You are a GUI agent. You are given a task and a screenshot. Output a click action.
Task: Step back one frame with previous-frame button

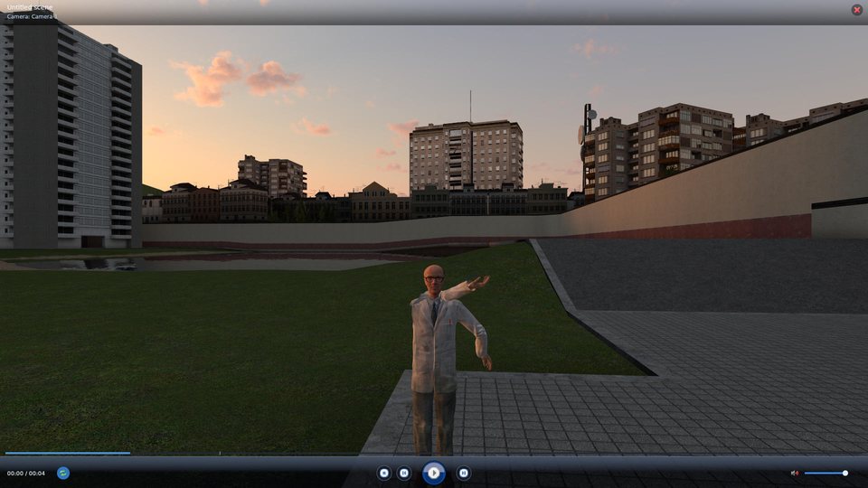404,473
